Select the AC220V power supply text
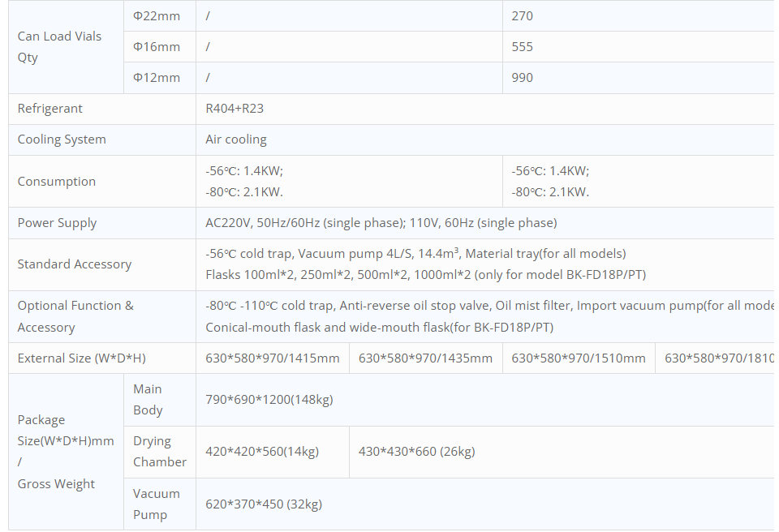Viewport: 779px width, 532px height. (381, 222)
